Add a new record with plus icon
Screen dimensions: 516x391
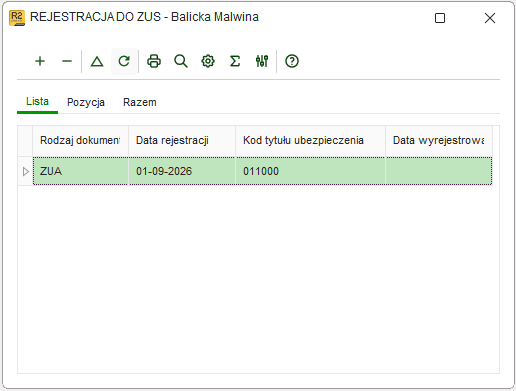click(40, 61)
